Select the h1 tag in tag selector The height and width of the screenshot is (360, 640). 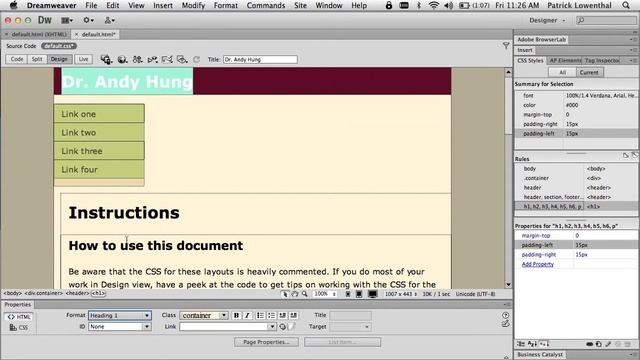pos(98,293)
